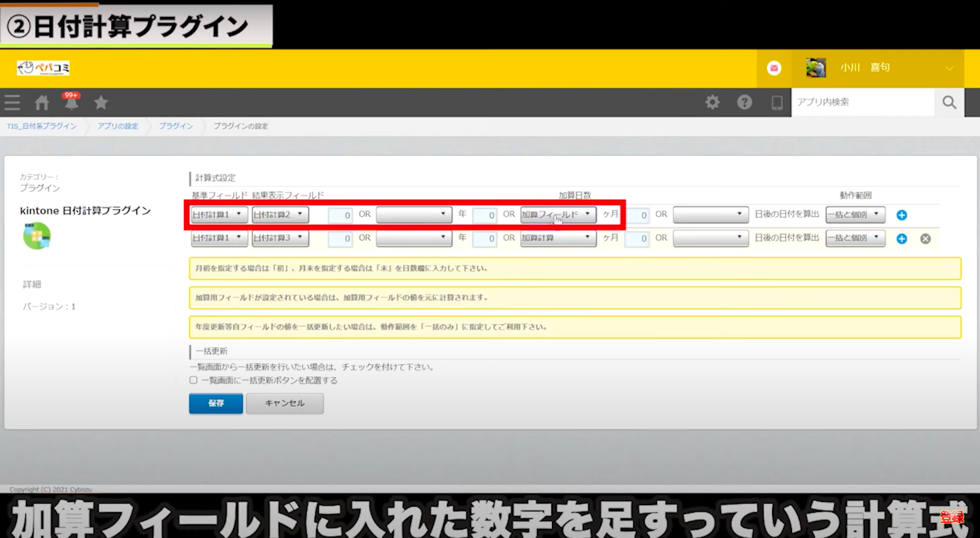Click the アプリ内検索 search field

point(862,102)
